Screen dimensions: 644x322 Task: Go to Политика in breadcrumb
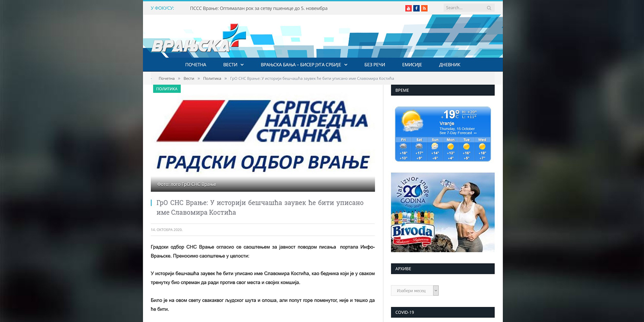pos(212,79)
